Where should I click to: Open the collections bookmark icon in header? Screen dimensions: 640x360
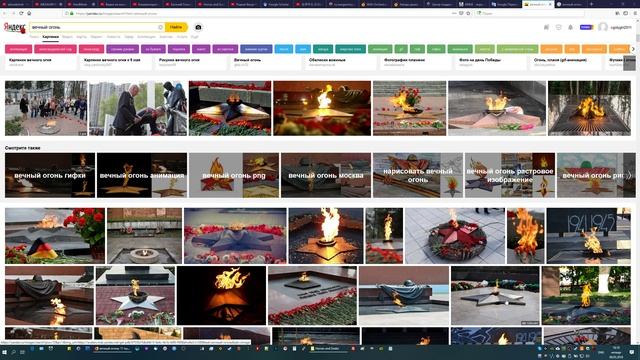coord(546,27)
